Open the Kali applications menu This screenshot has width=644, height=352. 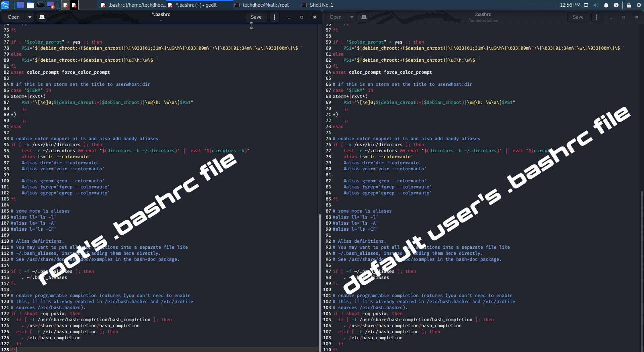point(5,5)
